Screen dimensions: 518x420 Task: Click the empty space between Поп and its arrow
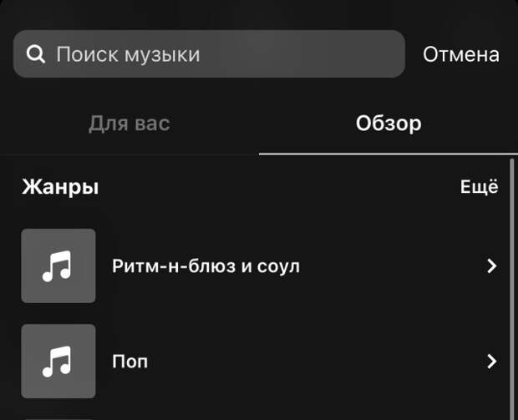click(x=317, y=362)
